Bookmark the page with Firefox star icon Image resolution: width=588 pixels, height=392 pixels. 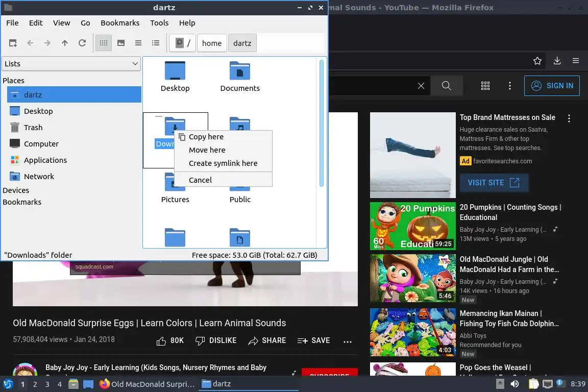(537, 61)
